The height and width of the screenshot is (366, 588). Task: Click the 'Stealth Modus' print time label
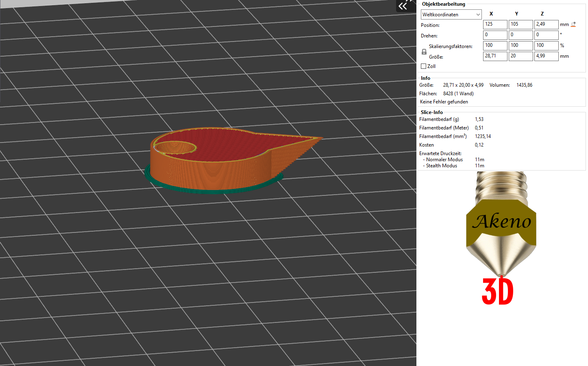(441, 166)
